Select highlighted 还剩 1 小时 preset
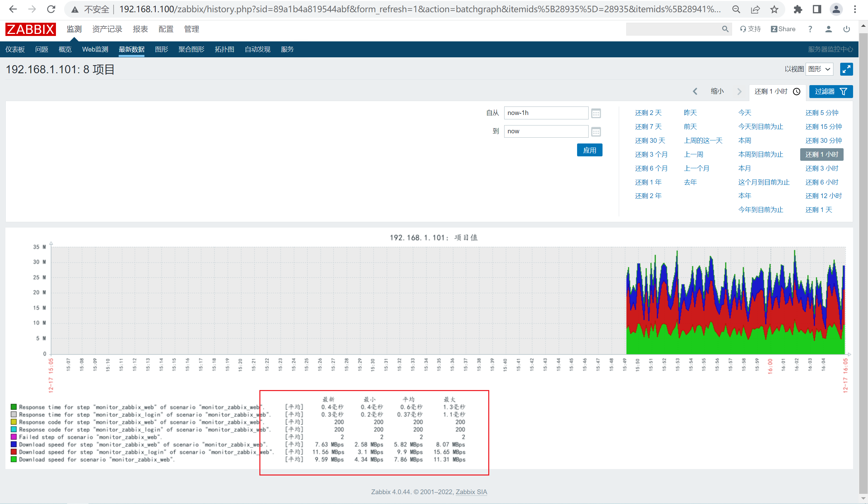 (822, 154)
